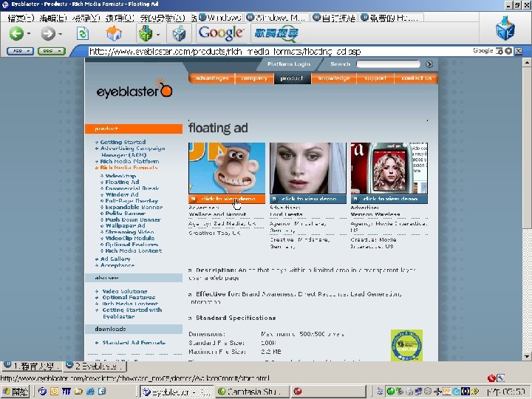Click the Platform Login link

coord(289,64)
